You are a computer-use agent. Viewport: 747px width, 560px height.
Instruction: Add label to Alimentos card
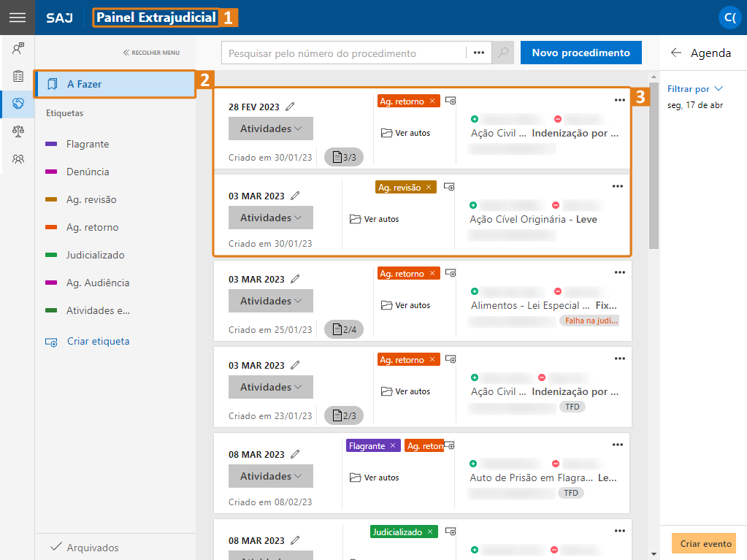[x=451, y=273]
